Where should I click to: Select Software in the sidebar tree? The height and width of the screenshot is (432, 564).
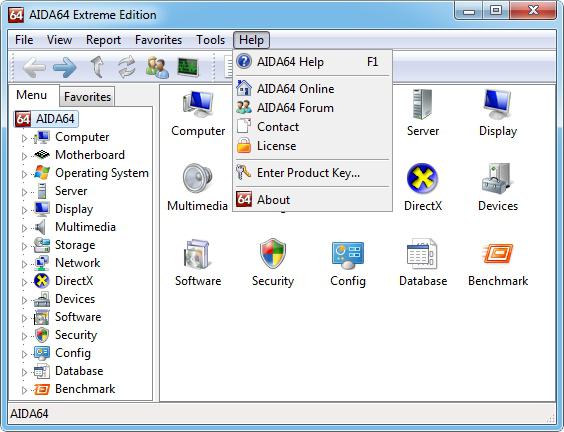tap(78, 317)
